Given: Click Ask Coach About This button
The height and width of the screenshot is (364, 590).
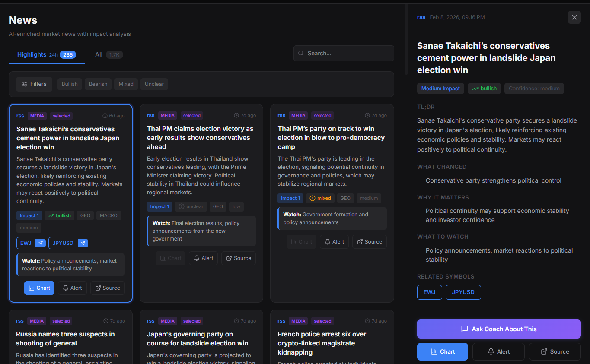Looking at the screenshot, I should (x=498, y=329).
